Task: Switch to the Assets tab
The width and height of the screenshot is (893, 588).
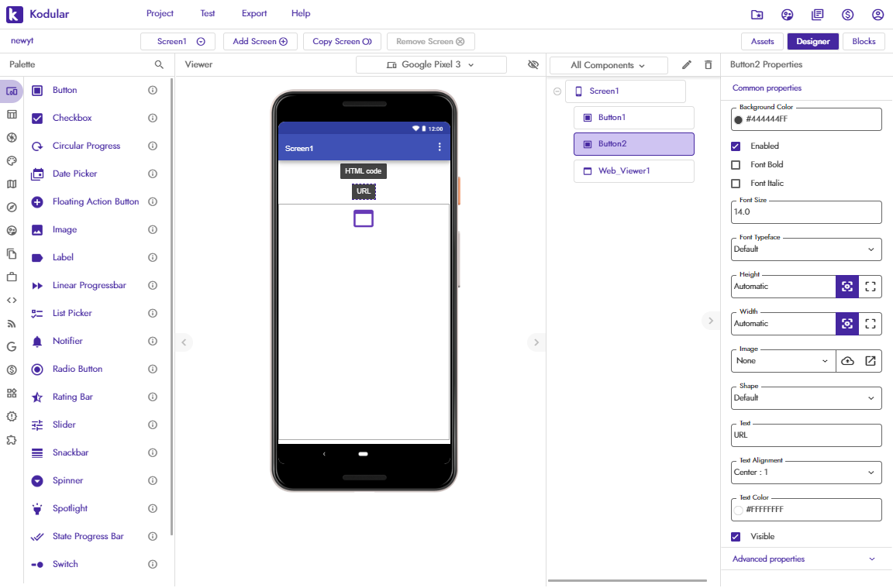Action: 762,42
